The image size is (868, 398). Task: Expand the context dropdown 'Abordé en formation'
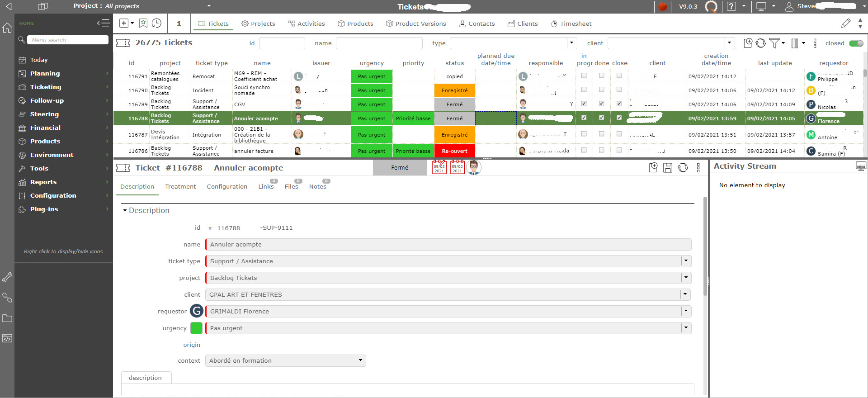coord(360,360)
